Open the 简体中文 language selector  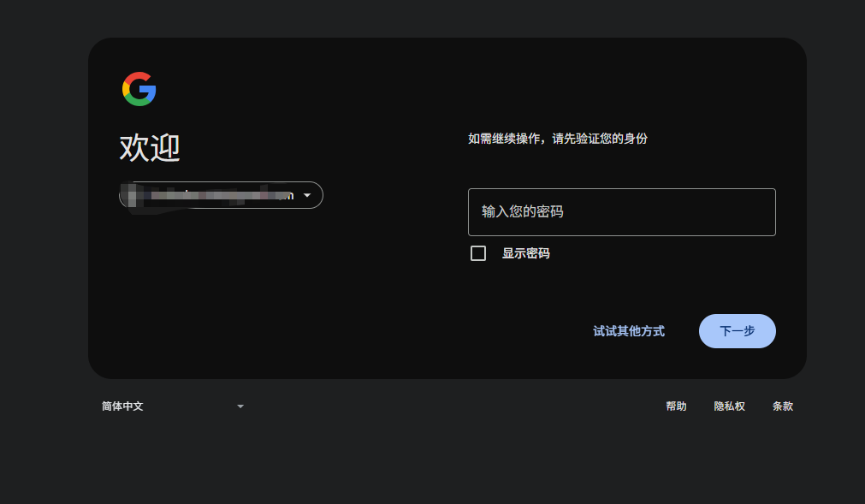click(171, 406)
